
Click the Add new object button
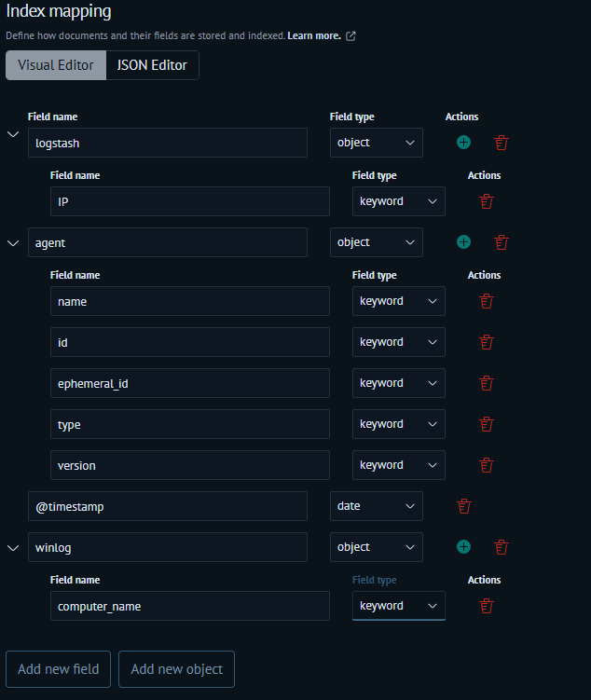pos(176,669)
